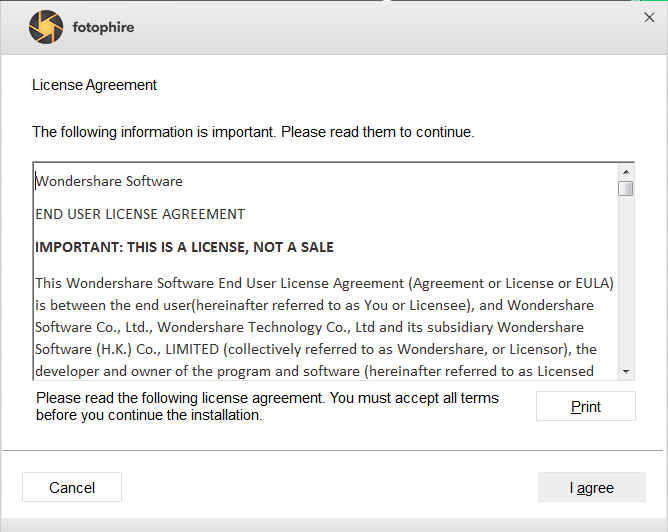Click the line starting This Wondershare Software End User
The image size is (668, 532).
pyautogui.click(x=324, y=283)
